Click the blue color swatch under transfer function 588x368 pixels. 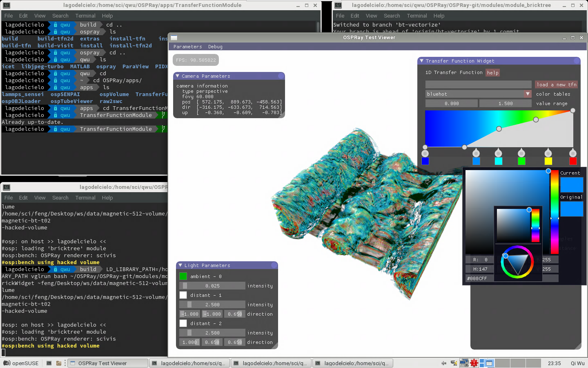[425, 161]
